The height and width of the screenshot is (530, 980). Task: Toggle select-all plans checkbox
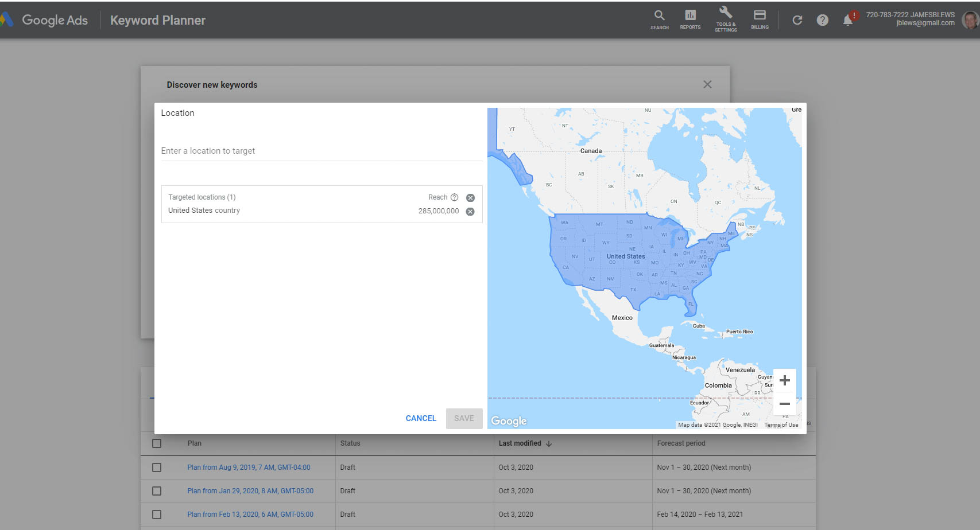157,443
